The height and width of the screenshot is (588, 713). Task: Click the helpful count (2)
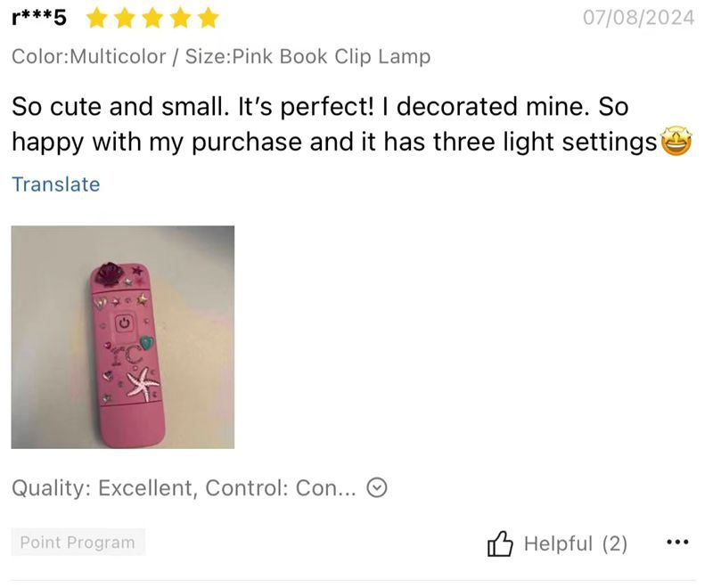615,543
